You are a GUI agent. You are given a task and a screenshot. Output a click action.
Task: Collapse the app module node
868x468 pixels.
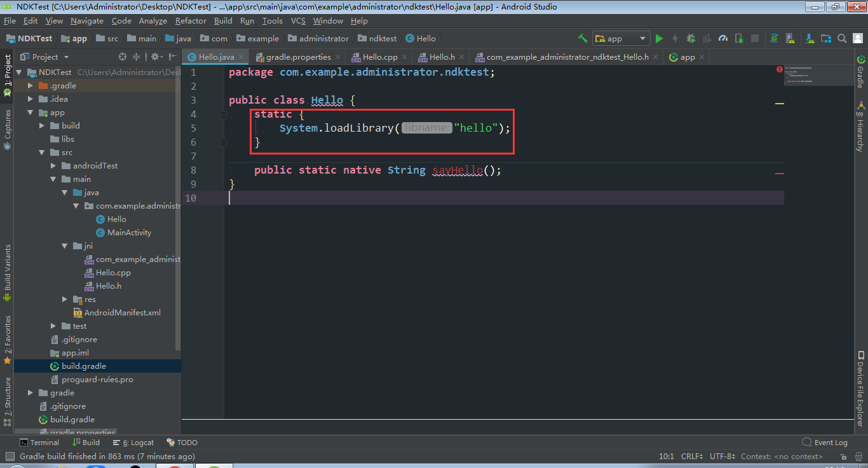tap(31, 113)
